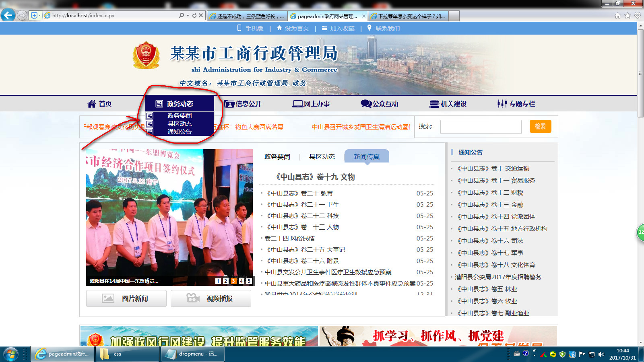Screen dimensions: 644x362
Task: Click taskbar volume speaker icon
Action: (x=601, y=354)
